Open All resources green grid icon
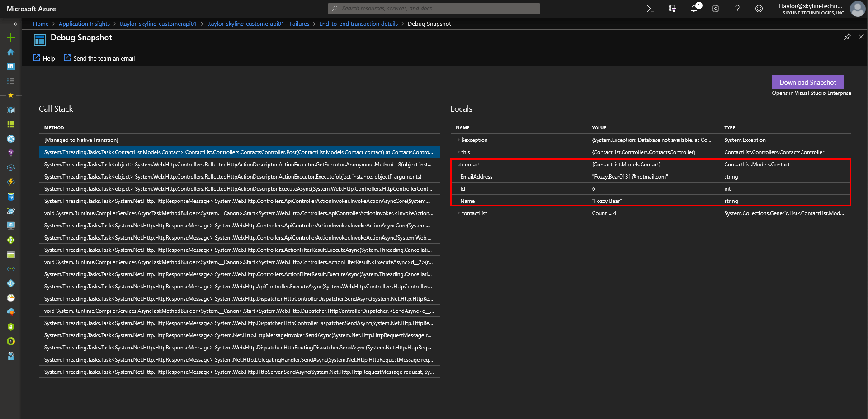868x419 pixels. 11,124
